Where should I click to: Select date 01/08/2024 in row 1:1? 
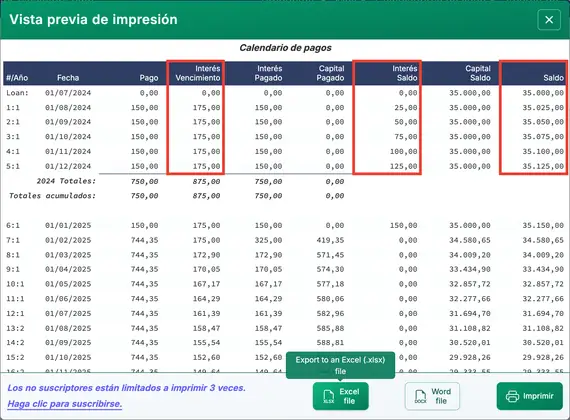click(x=68, y=108)
